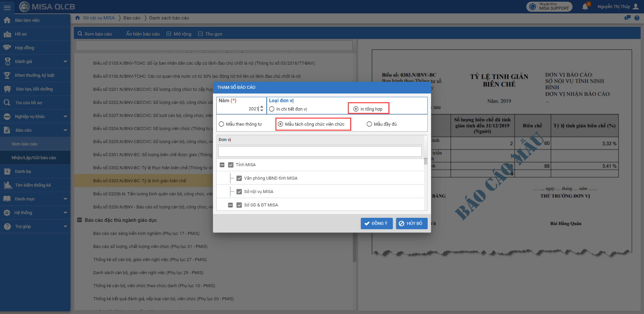Open MISA Support hotline icon

[x=533, y=7]
